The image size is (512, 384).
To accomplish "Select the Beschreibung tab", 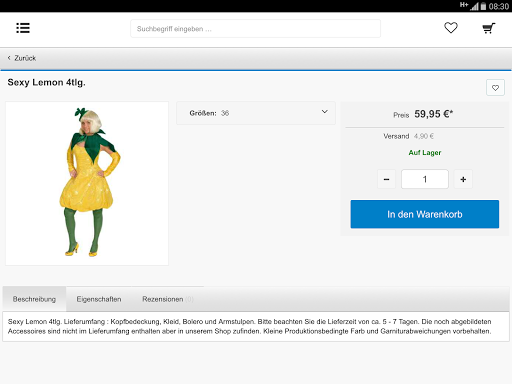I will [34, 299].
